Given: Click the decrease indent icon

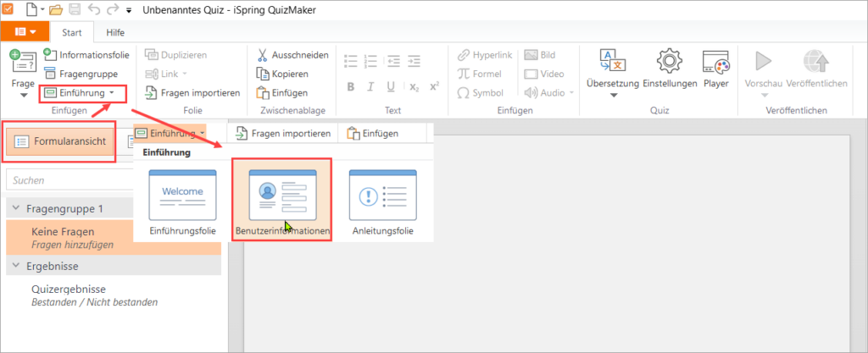Looking at the screenshot, I should (393, 60).
